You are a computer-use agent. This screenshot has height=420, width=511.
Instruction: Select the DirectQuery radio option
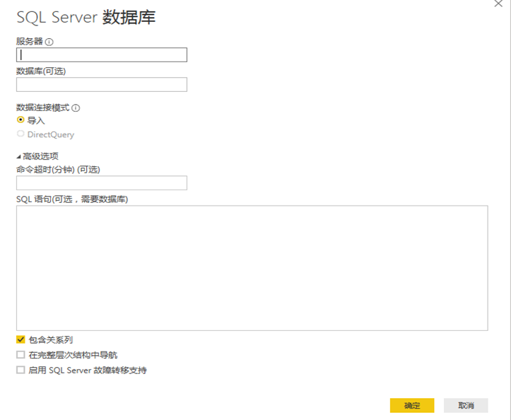(x=20, y=134)
